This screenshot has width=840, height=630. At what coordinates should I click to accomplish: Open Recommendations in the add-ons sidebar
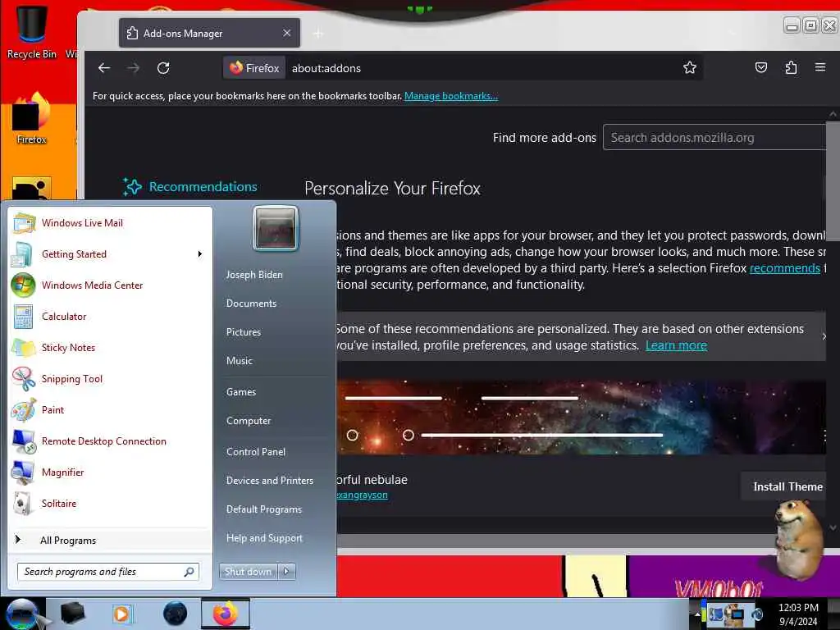[x=190, y=187]
